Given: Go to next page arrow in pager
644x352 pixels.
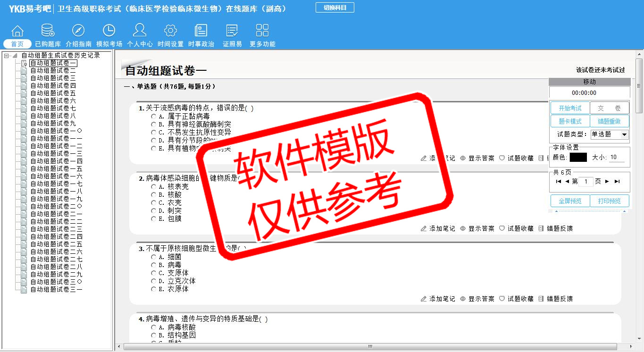Looking at the screenshot, I should 607,181.
